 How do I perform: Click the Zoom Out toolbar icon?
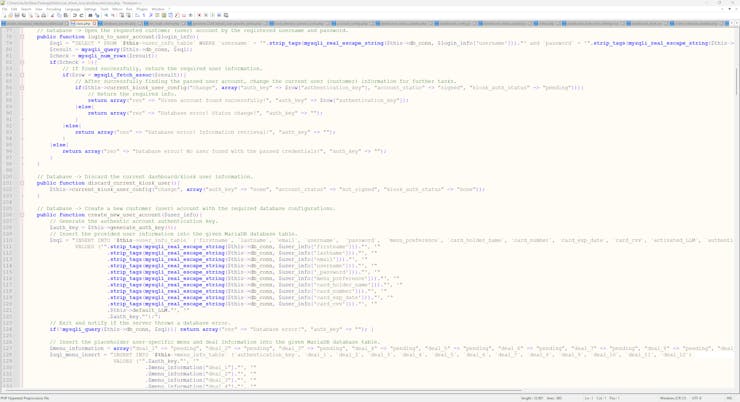pyautogui.click(x=113, y=15)
